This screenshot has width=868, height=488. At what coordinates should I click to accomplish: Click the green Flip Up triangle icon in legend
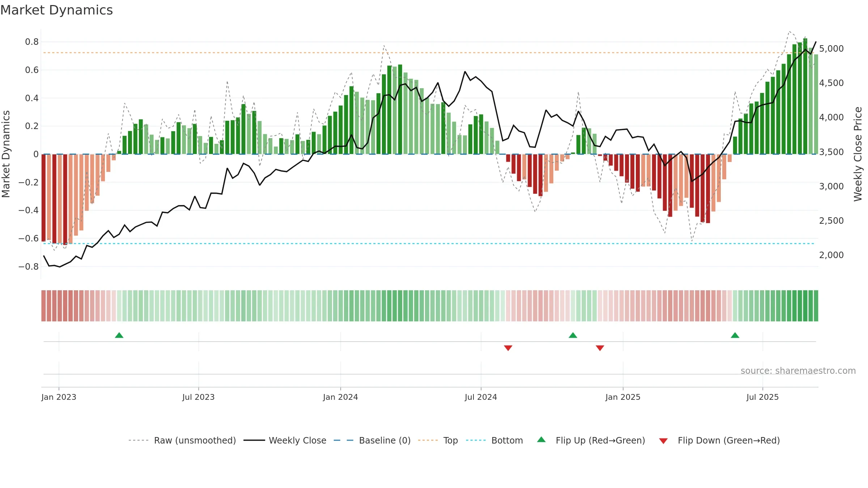click(x=541, y=440)
